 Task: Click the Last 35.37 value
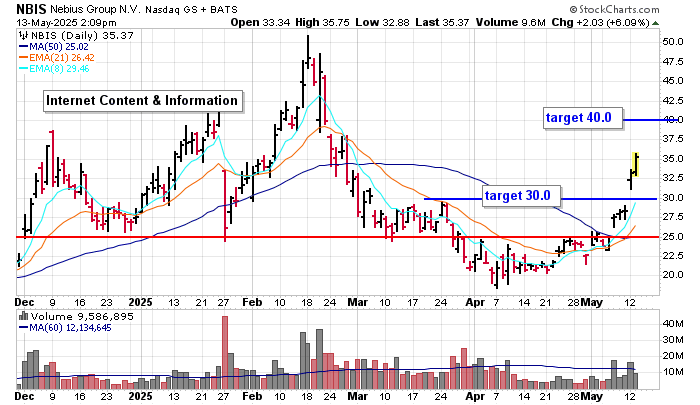[x=442, y=22]
